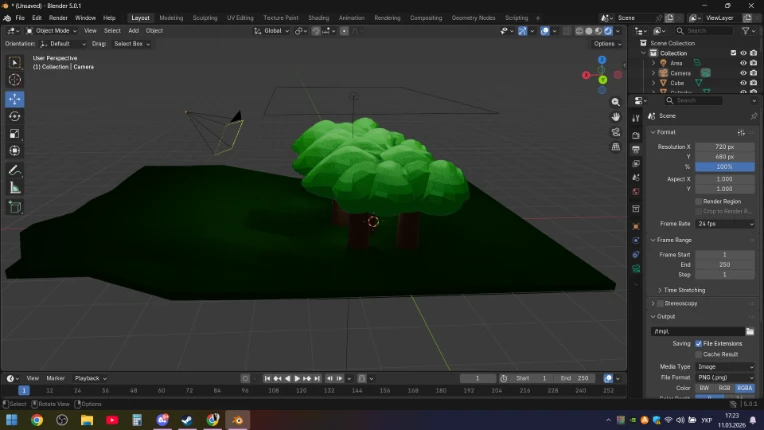Toggle viewport overlays display
This screenshot has width=764, height=430.
[x=545, y=31]
